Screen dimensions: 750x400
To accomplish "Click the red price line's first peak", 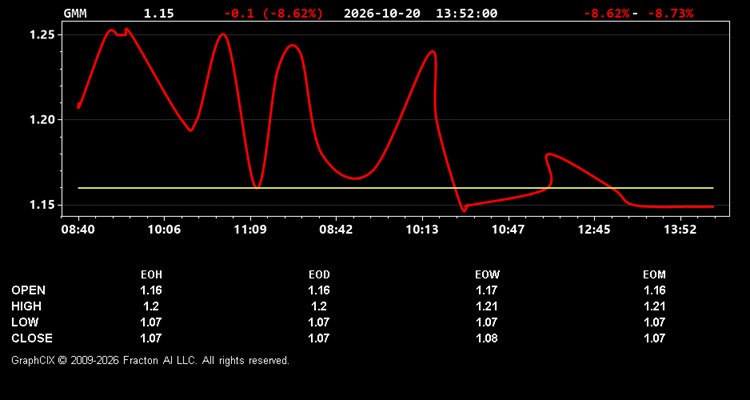I will [x=111, y=30].
